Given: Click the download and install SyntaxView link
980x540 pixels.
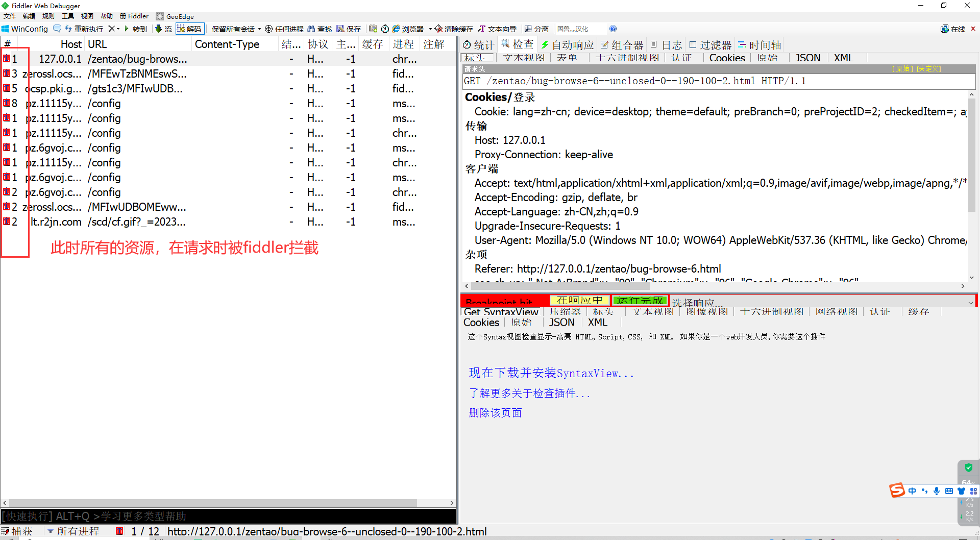Looking at the screenshot, I should 551,373.
